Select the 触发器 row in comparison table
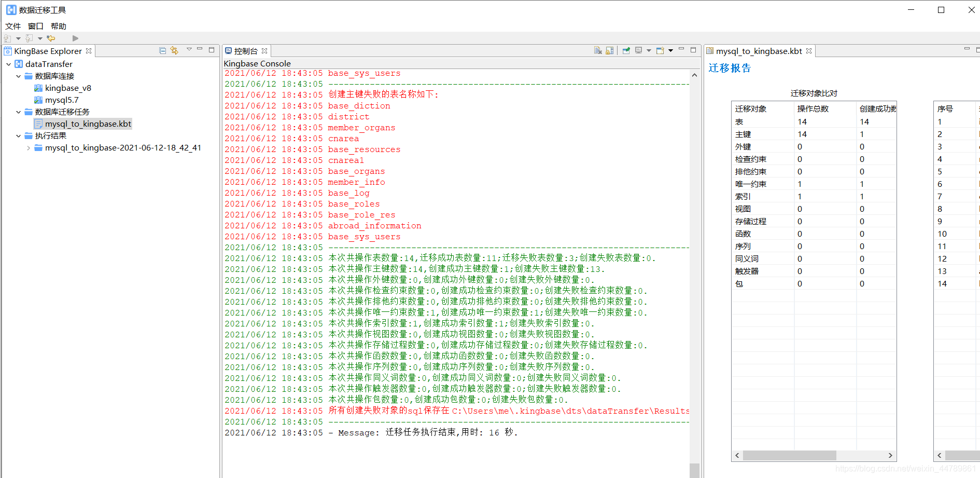Viewport: 980px width, 478px height. [814, 271]
